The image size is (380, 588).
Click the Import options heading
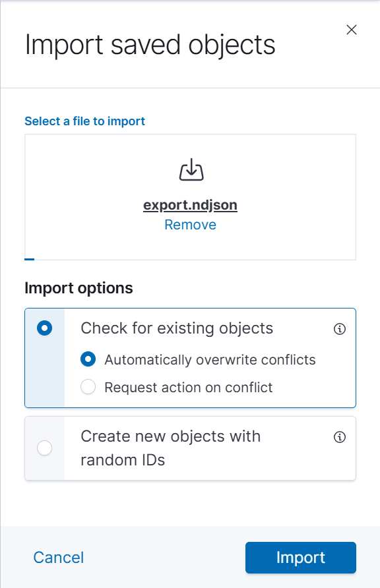(79, 288)
